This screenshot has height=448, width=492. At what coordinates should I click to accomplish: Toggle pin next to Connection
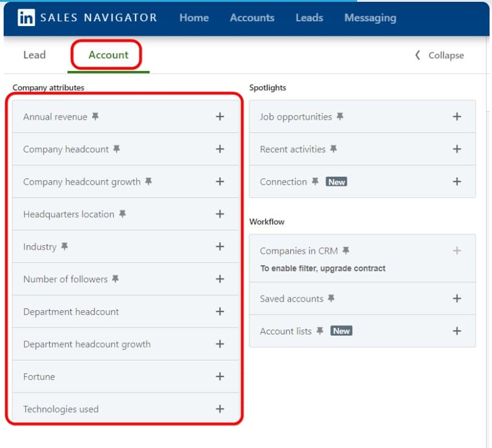(315, 182)
